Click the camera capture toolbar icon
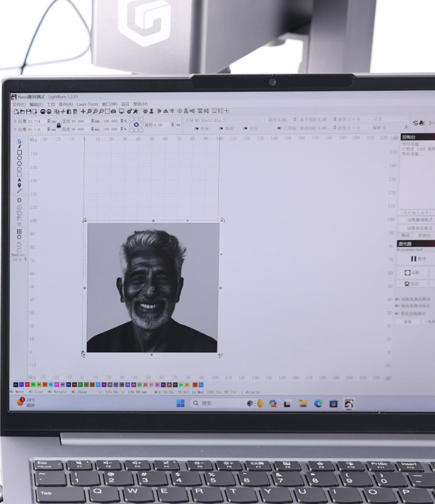Image resolution: width=435 pixels, height=504 pixels. tap(113, 111)
